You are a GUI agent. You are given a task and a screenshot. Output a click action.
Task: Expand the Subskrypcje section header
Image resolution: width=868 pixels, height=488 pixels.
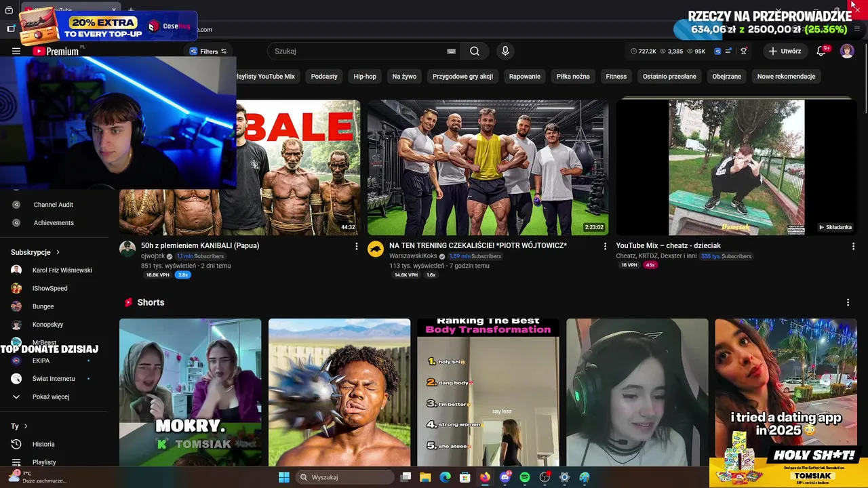pyautogui.click(x=35, y=252)
